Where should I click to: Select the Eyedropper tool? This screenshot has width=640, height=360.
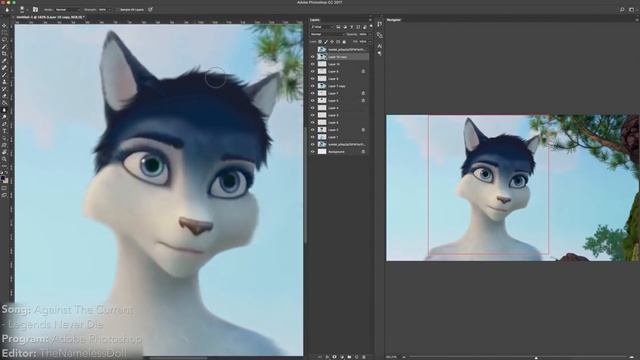(4, 60)
